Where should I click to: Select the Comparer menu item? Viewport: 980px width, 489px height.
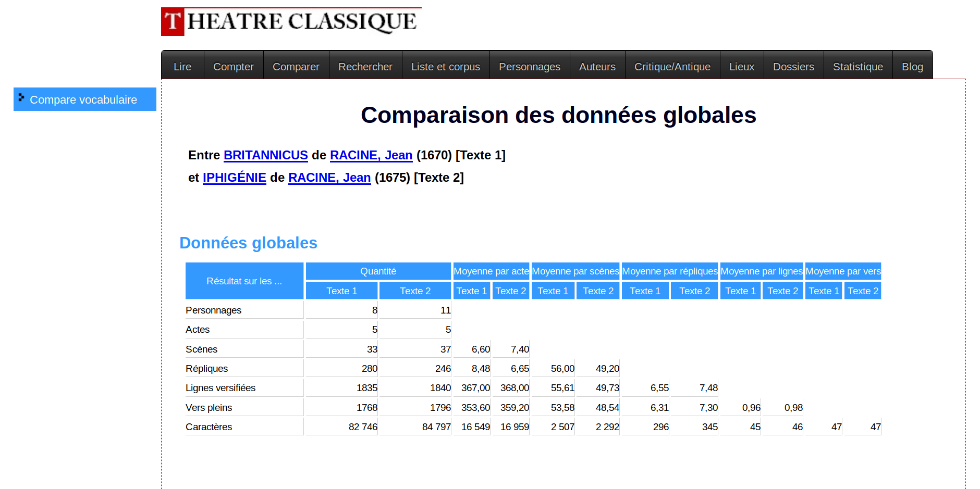tap(296, 67)
